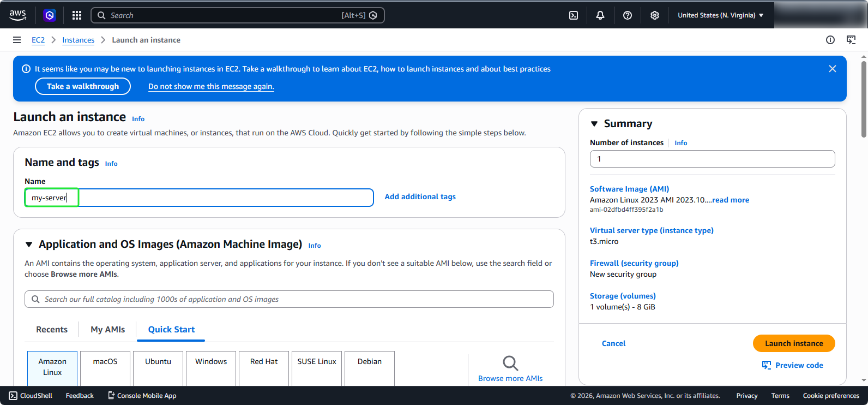Image resolution: width=868 pixels, height=405 pixels.
Task: Focus the top AWS search bar
Action: coord(238,15)
